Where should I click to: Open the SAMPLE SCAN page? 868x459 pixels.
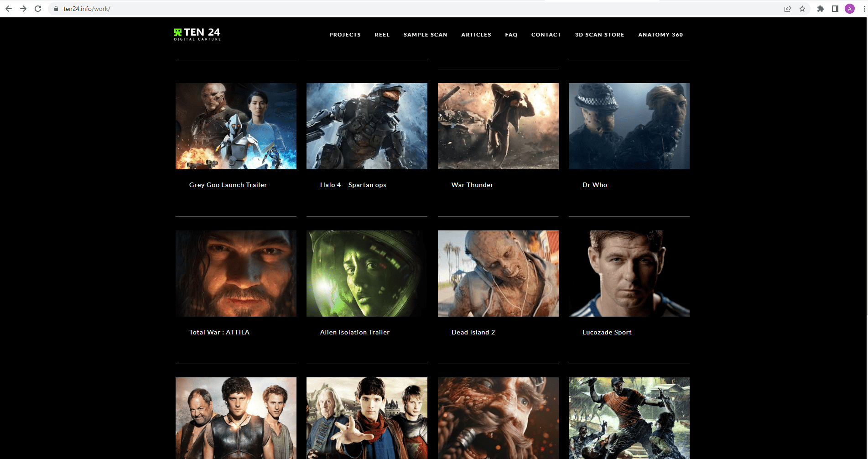pos(425,35)
